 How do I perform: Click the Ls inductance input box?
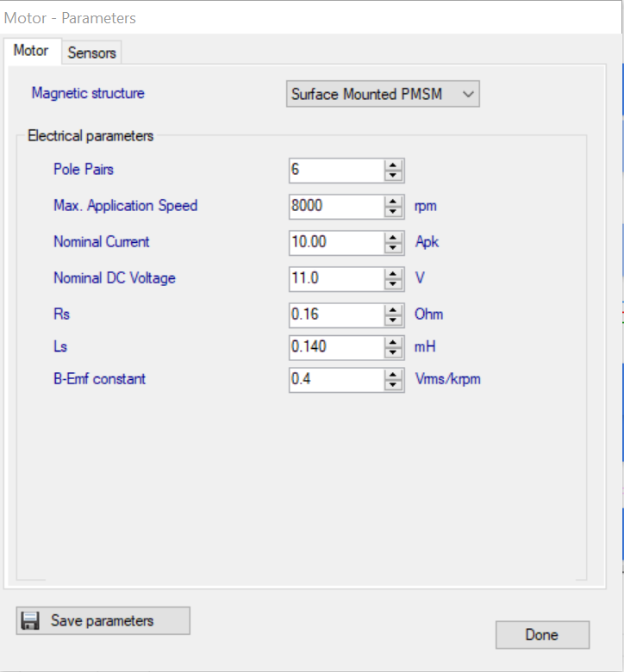[336, 347]
